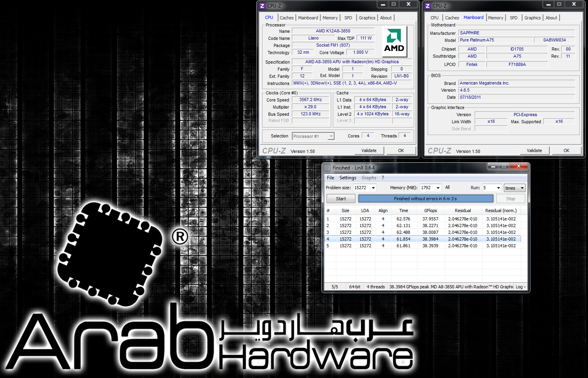Expand the Memory (MiB) dropdown in LinX
This screenshot has width=588, height=378.
pos(438,188)
